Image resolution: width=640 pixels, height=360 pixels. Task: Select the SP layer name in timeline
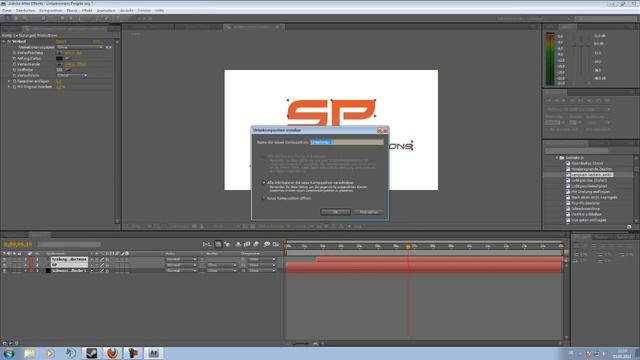click(69, 265)
